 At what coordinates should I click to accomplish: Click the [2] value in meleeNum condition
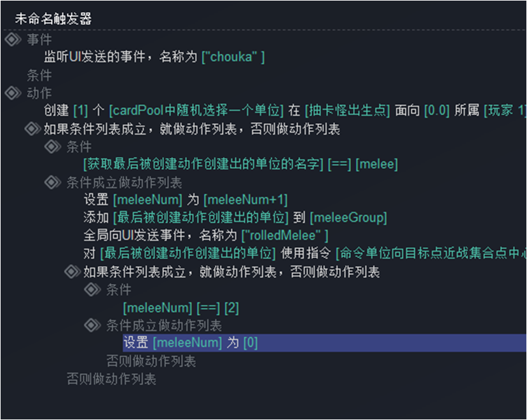[x=231, y=308]
